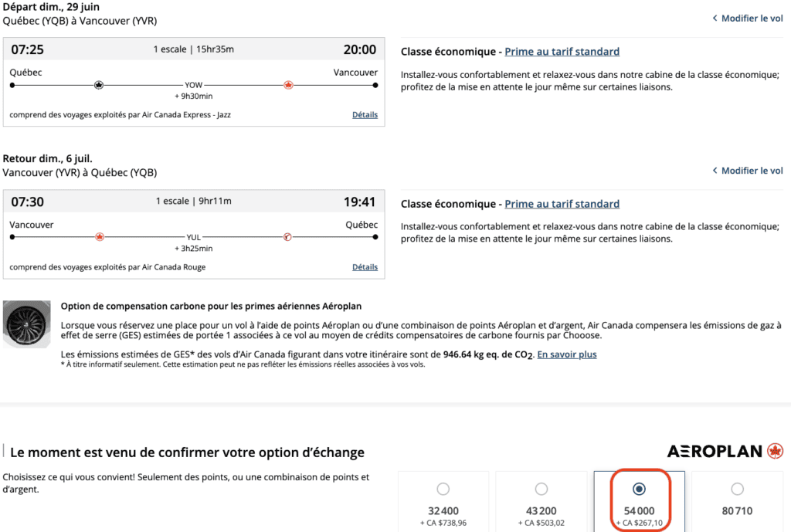Click the Air Canada Rouge icon on return route

pyautogui.click(x=287, y=237)
